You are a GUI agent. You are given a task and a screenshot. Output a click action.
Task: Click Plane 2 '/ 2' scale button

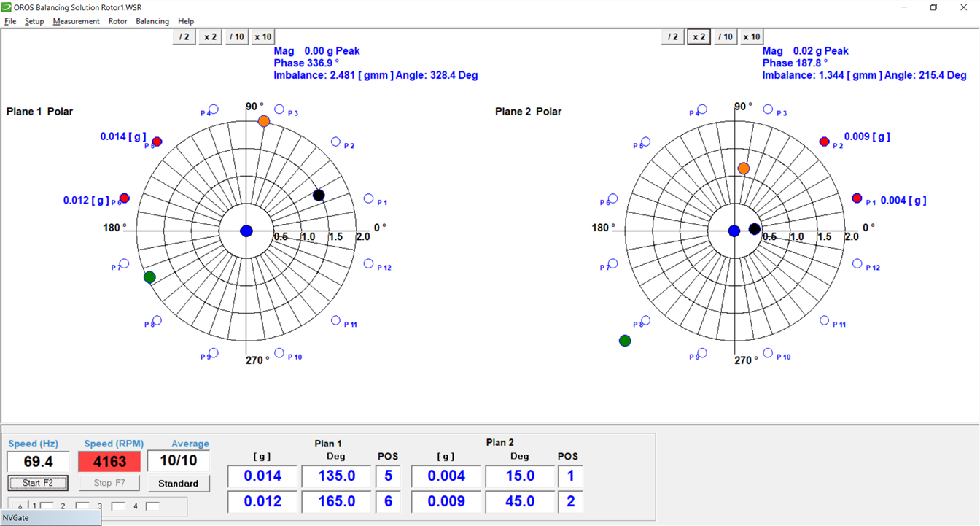point(673,36)
